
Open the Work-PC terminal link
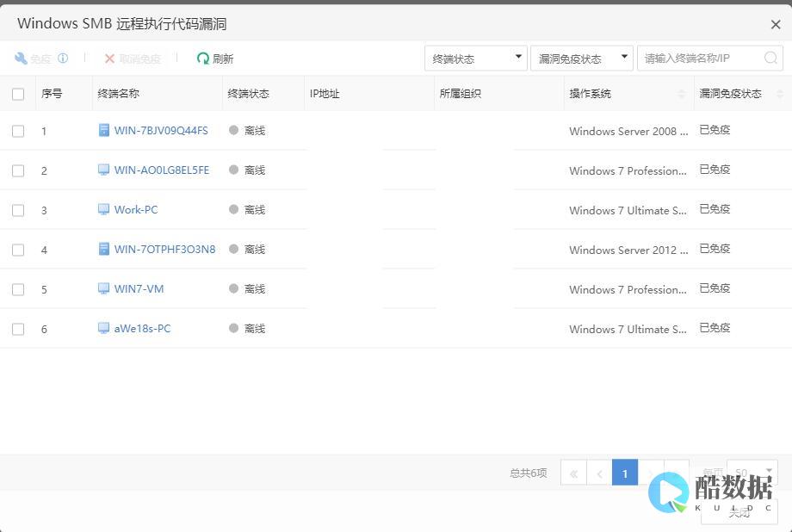tap(136, 209)
